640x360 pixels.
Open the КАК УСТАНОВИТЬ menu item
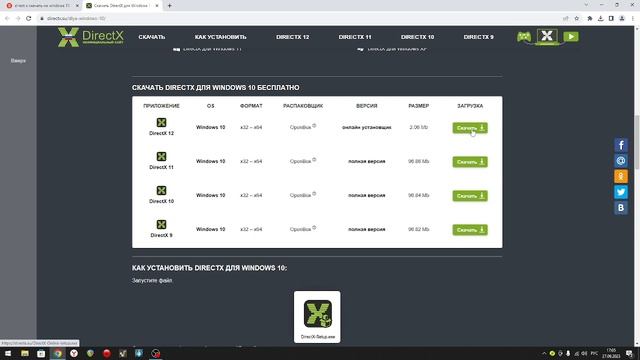coord(220,37)
